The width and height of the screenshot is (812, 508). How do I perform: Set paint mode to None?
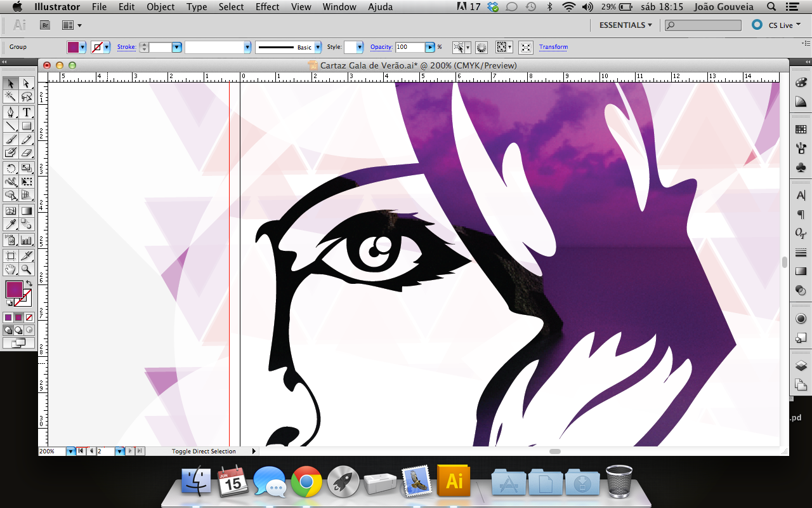click(29, 317)
